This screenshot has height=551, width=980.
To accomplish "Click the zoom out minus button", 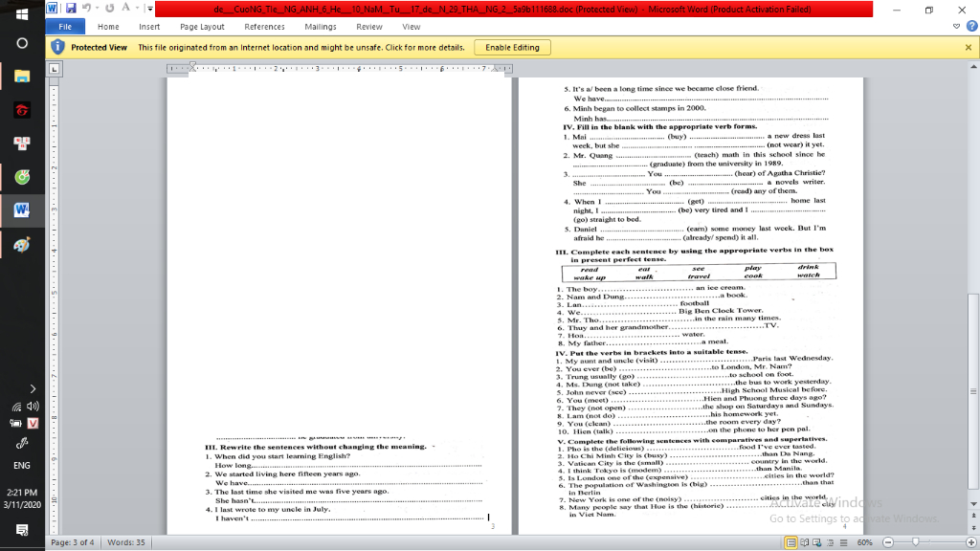I will coord(888,542).
